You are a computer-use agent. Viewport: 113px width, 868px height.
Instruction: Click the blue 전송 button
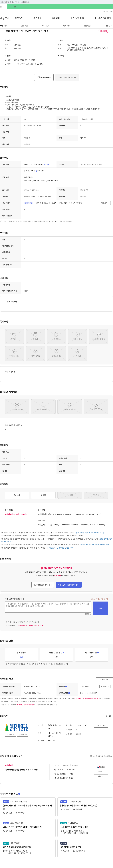pyautogui.click(x=101, y=608)
